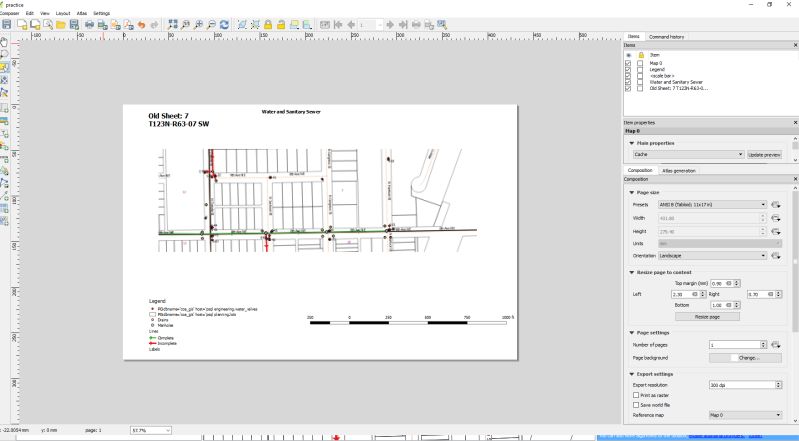
Task: Click the Resize page button
Action: [707, 317]
